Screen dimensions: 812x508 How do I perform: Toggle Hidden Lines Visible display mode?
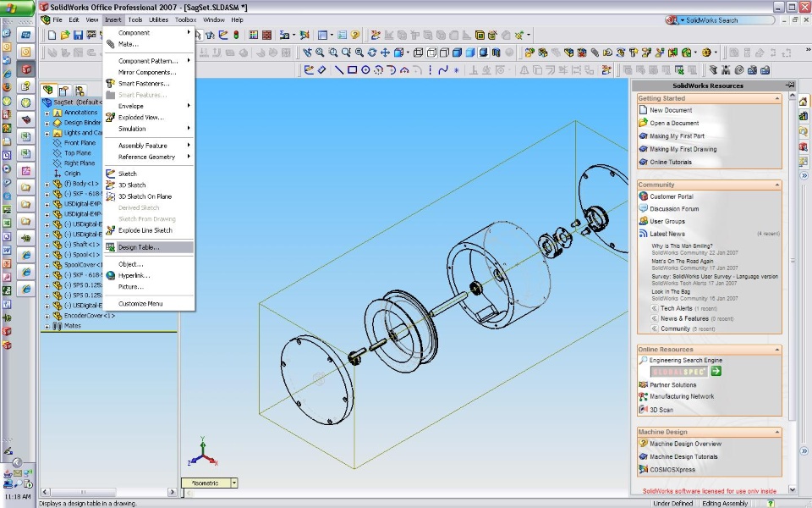(431, 52)
